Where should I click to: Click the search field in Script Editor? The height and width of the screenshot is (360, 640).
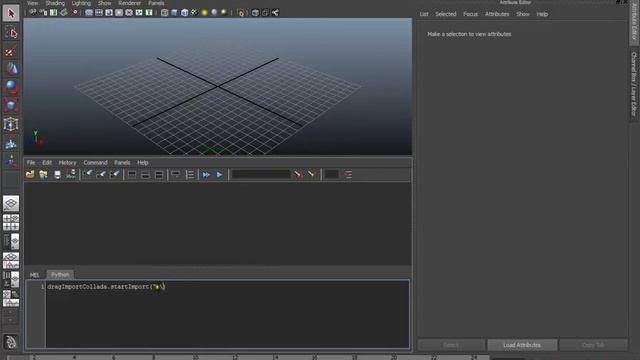[x=261, y=175]
